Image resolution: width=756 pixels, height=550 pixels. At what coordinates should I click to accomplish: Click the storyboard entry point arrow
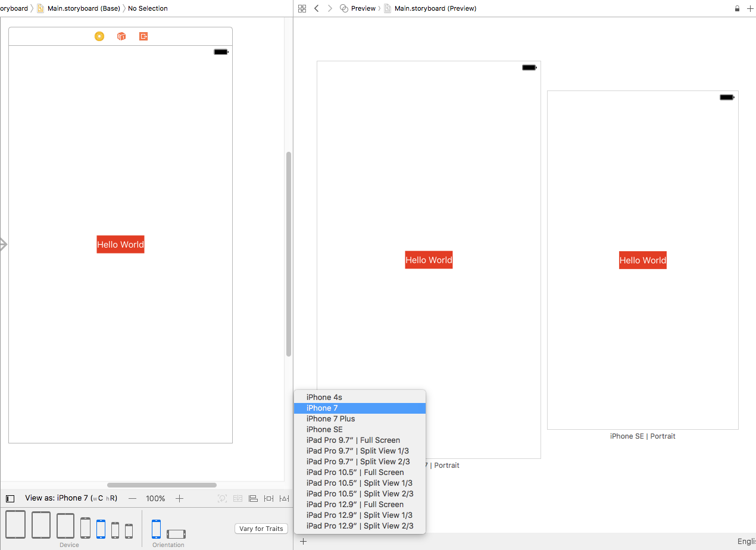[3, 244]
